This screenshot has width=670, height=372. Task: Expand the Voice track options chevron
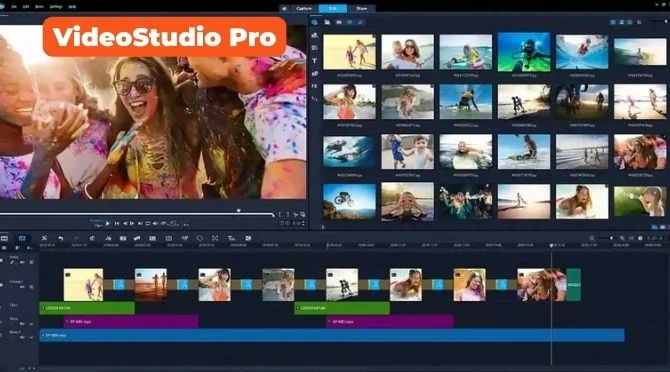coord(32,324)
